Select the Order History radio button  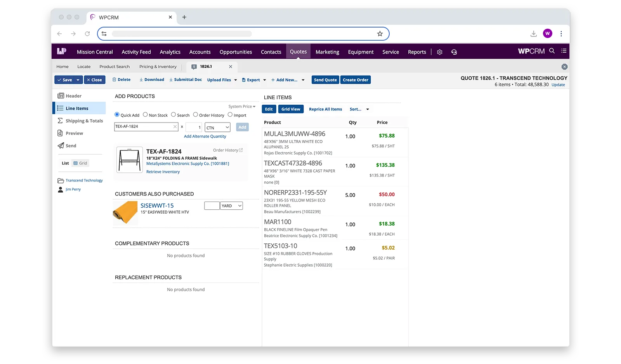pyautogui.click(x=196, y=115)
